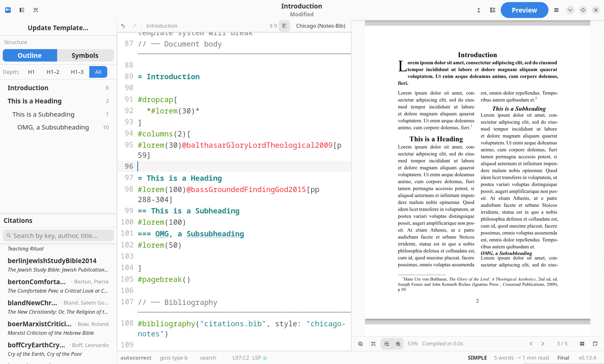Jump to This is a Subheading outline item

tap(58, 114)
